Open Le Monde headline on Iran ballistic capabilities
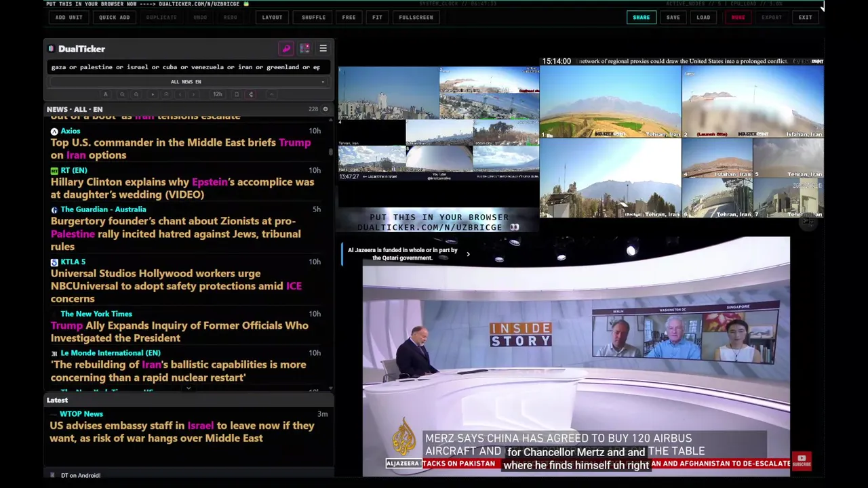Screen dimensions: 868x488 (x=178, y=371)
